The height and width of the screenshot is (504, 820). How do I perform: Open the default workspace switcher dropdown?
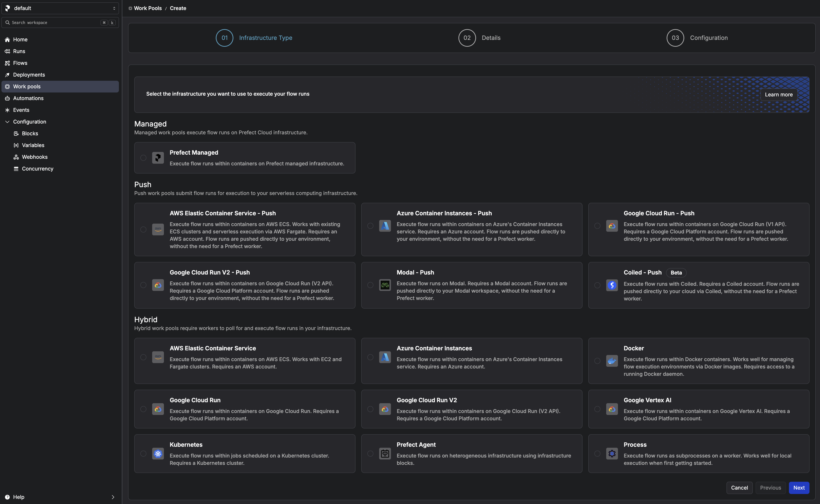pyautogui.click(x=60, y=8)
